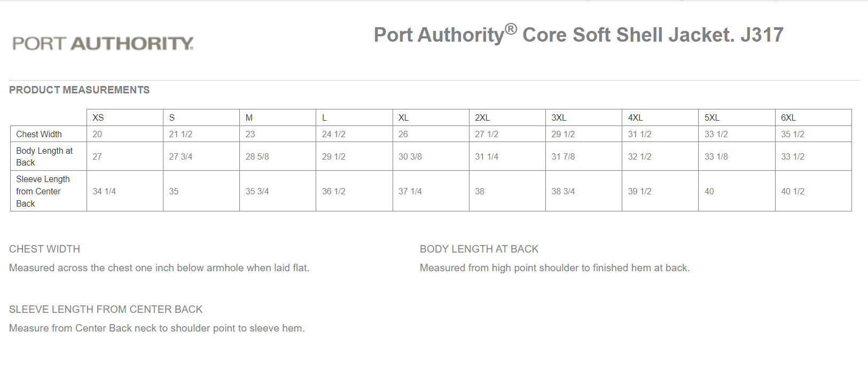The image size is (868, 370).
Task: Click the 6XL size column header
Action: (x=788, y=117)
